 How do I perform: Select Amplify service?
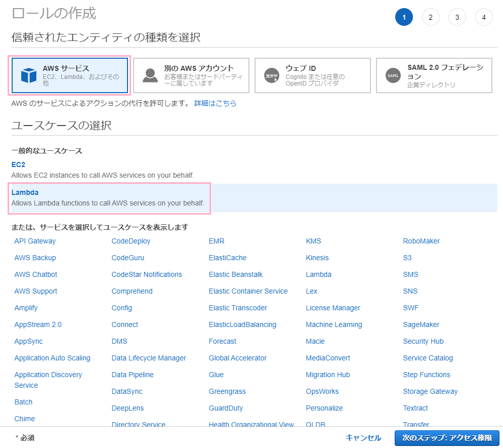pyautogui.click(x=26, y=308)
